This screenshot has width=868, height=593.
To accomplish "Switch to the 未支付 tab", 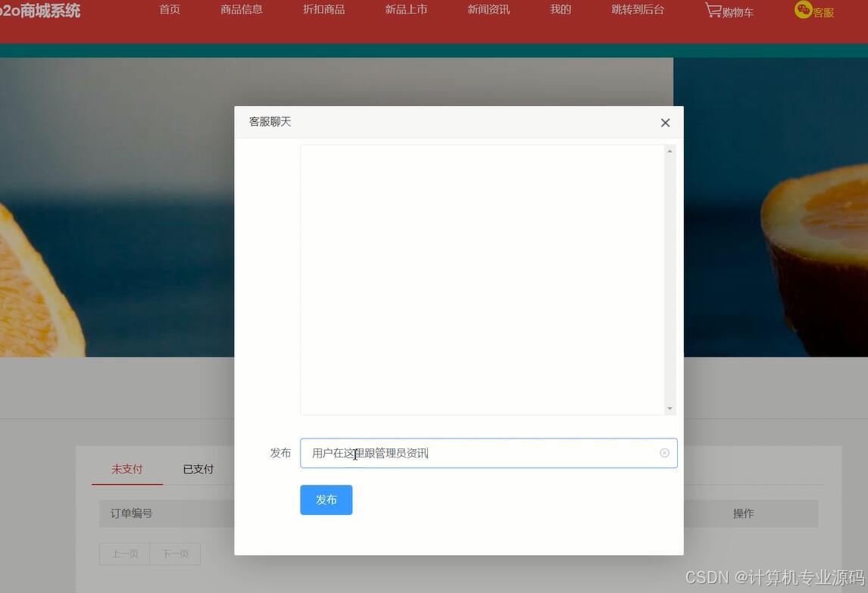I will coord(126,469).
